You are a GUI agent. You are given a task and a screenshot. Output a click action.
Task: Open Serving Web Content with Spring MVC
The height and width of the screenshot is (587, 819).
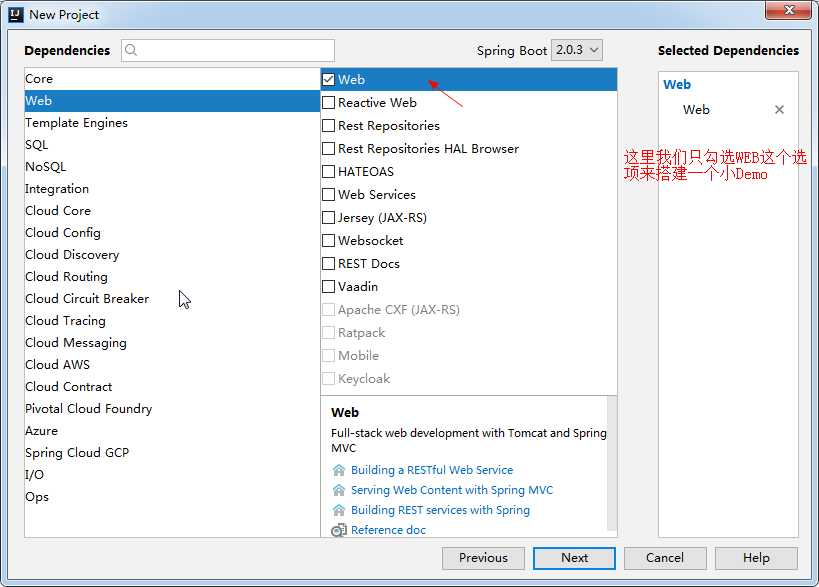coord(452,490)
